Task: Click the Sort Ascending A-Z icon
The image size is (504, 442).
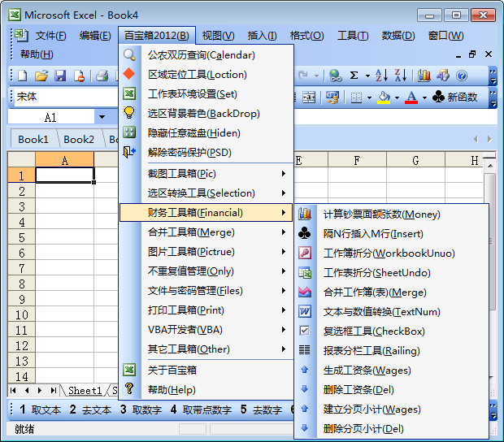Action: [381, 76]
